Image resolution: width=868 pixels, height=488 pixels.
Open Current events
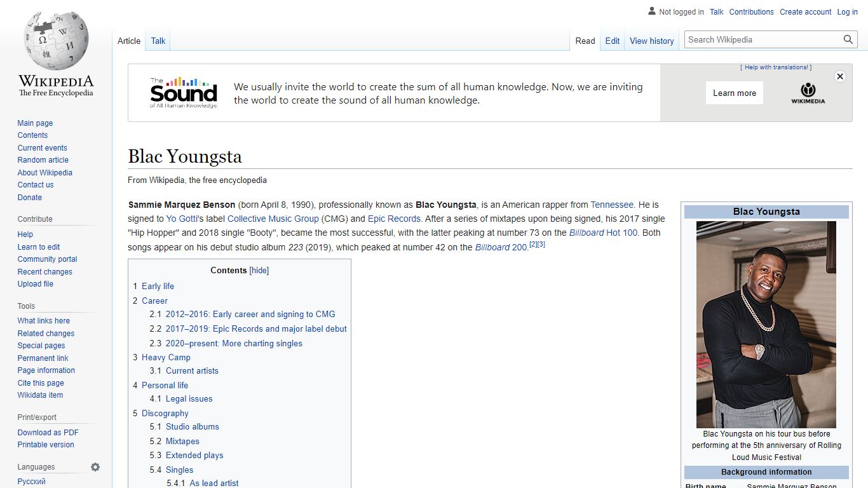(42, 148)
